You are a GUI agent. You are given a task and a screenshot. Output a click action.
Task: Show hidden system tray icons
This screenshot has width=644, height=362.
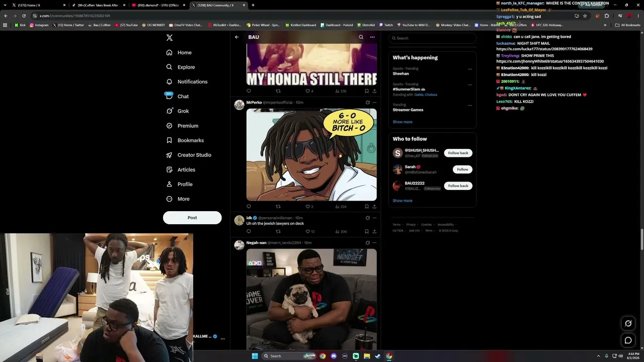598,356
